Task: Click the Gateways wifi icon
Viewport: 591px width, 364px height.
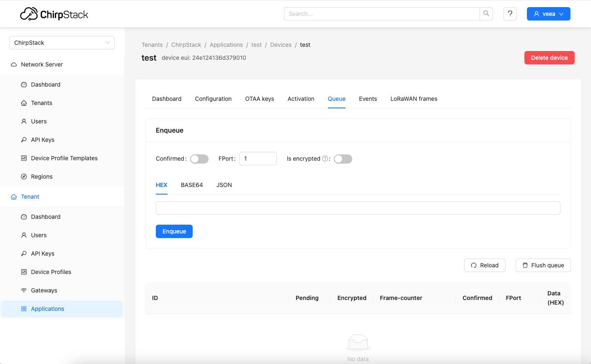Action: (x=24, y=290)
